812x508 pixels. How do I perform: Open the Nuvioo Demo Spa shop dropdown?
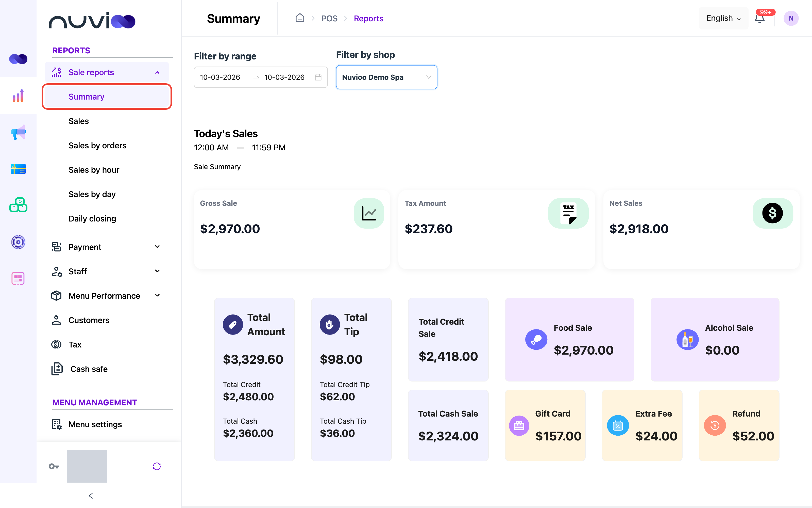[x=386, y=77]
